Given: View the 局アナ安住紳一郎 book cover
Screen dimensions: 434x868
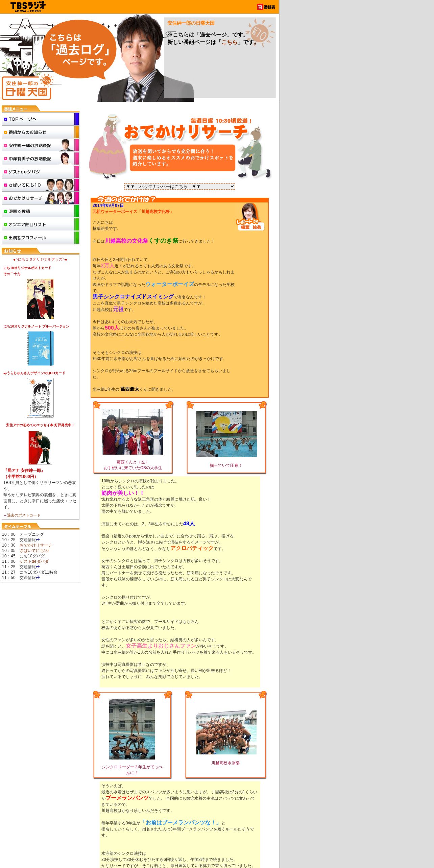Looking at the screenshot, I should 40,448.
